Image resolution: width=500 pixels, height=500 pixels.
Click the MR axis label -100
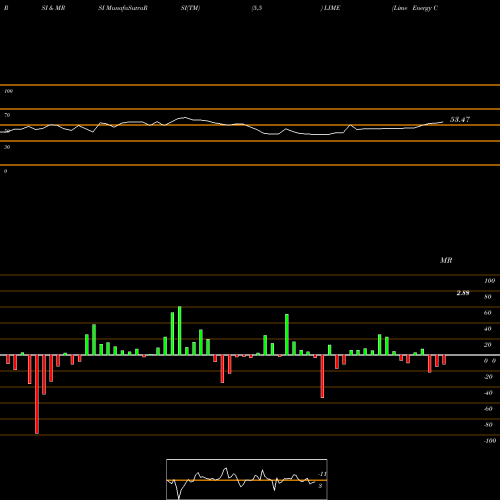pos(490,441)
